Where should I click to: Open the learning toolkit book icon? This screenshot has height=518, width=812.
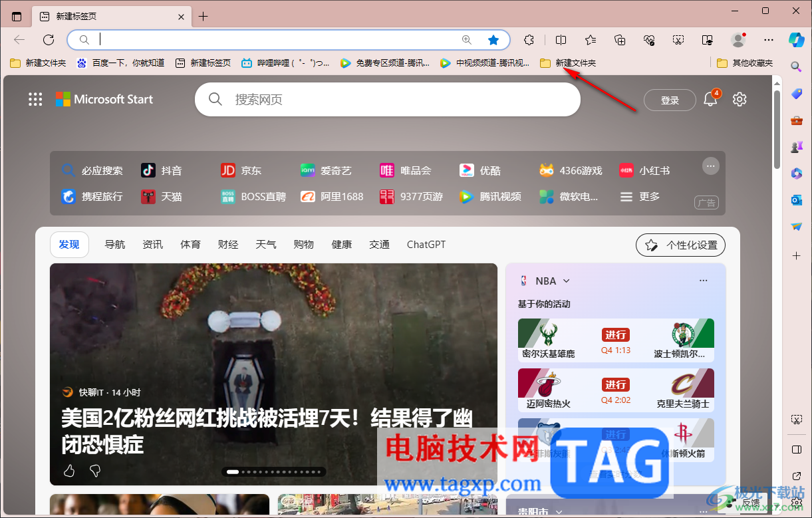pyautogui.click(x=708, y=40)
